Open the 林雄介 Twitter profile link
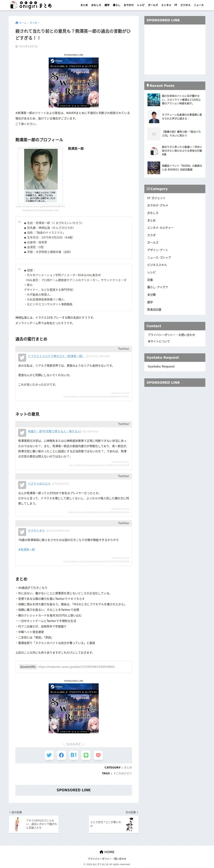The height and width of the screenshot is (868, 214). pos(55,431)
